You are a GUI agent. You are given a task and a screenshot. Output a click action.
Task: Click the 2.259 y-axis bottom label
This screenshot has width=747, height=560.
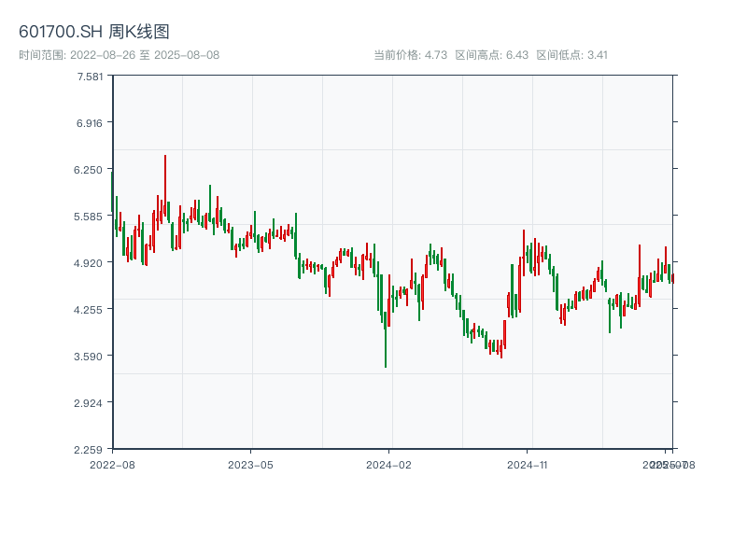pyautogui.click(x=91, y=450)
